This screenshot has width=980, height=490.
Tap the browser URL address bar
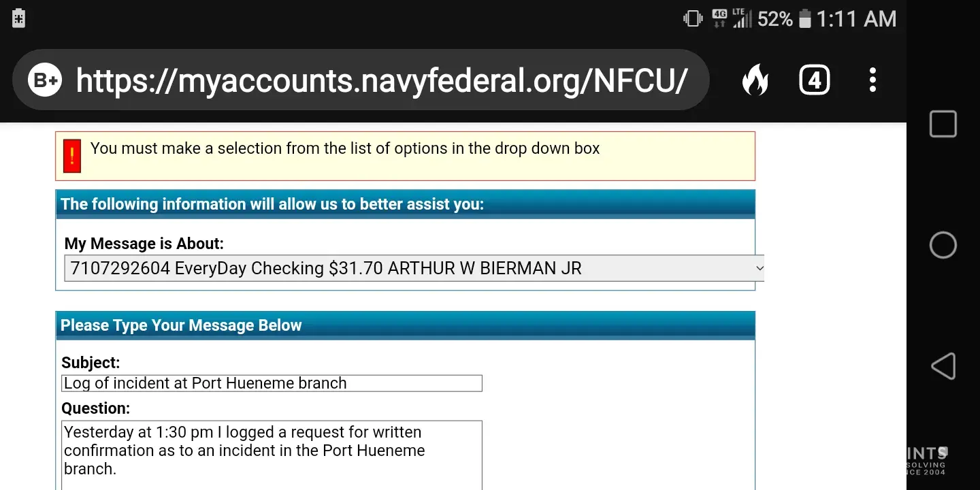381,80
